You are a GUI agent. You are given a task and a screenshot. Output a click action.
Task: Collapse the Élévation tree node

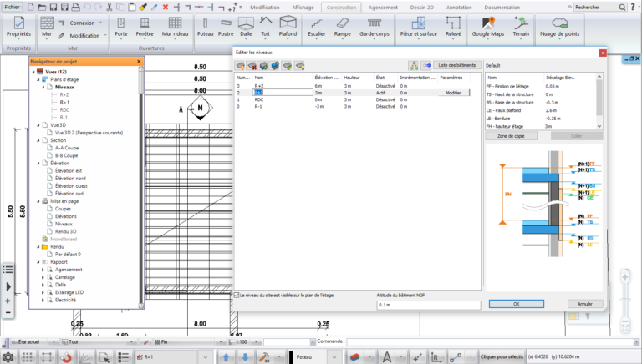click(x=38, y=163)
